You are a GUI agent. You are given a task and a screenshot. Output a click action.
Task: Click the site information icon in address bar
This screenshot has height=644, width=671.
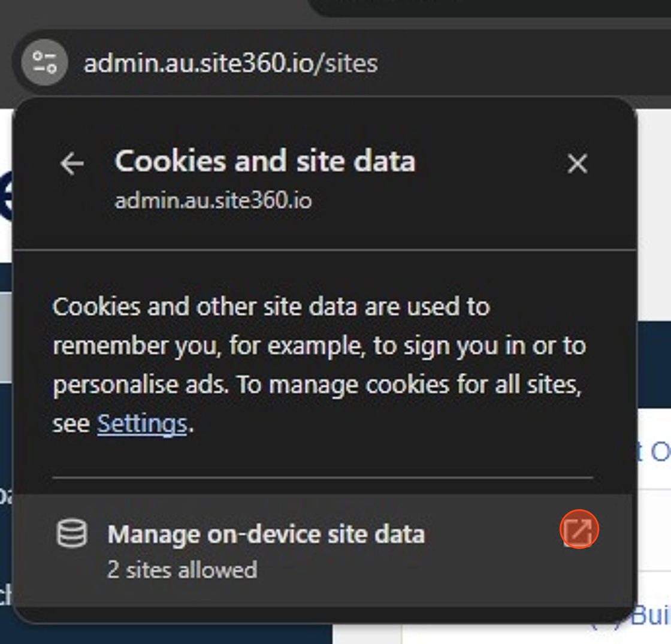tap(45, 62)
